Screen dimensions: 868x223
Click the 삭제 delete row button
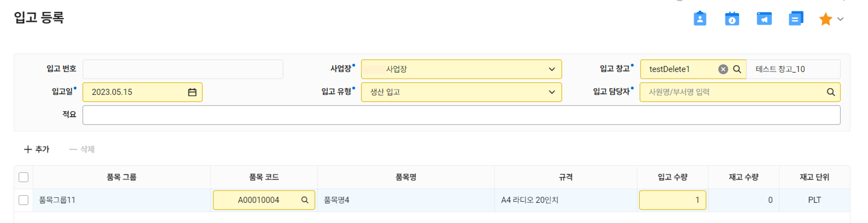(x=81, y=149)
